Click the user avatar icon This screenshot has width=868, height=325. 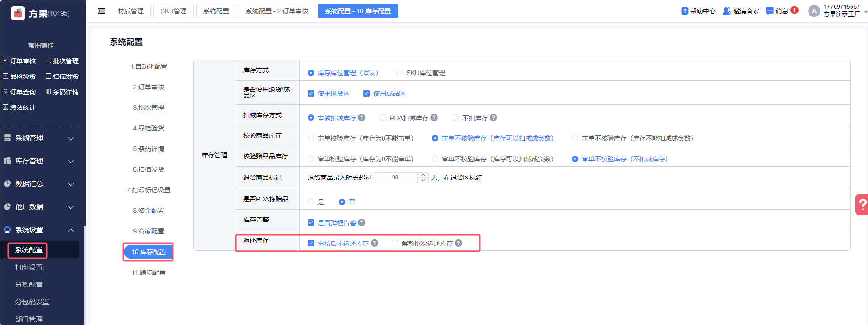tap(814, 11)
